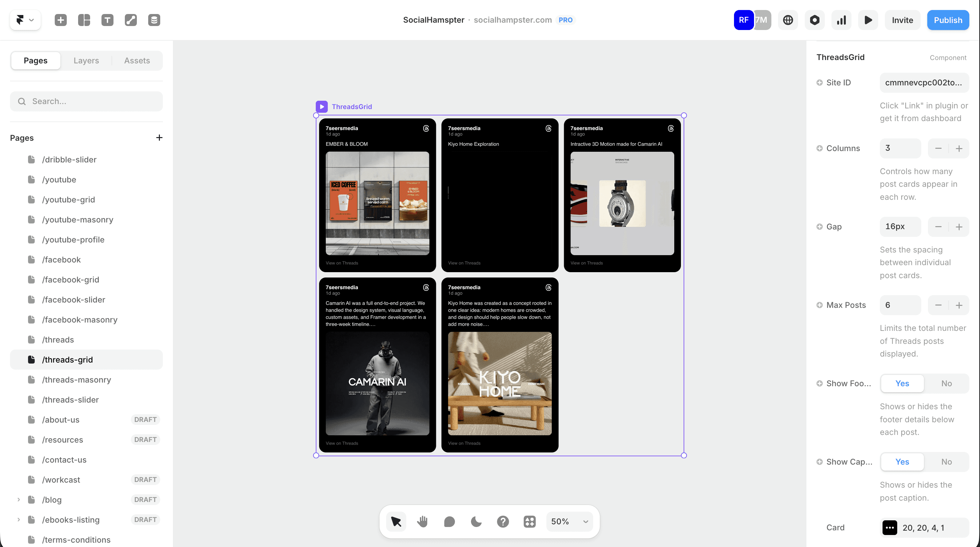Select the Text tool icon
The width and height of the screenshot is (980, 547).
tap(107, 20)
